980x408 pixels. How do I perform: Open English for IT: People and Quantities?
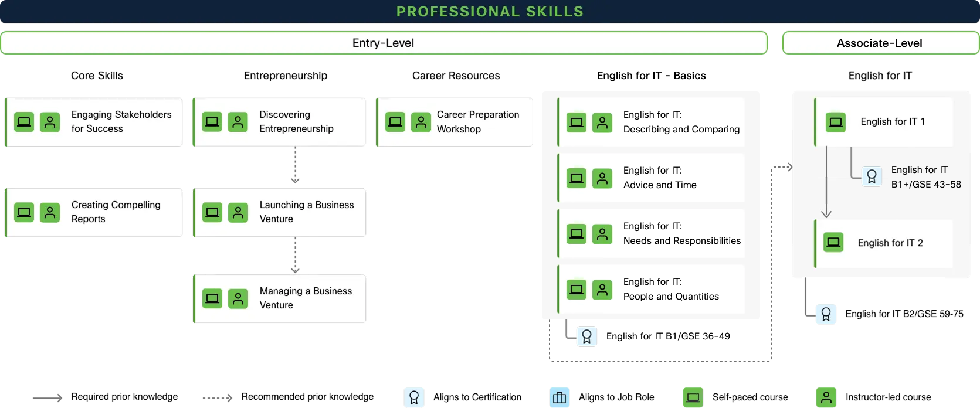(x=671, y=290)
